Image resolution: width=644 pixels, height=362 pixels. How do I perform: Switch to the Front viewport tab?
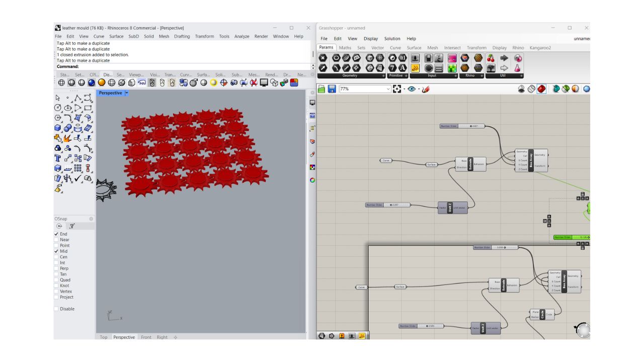point(146,337)
